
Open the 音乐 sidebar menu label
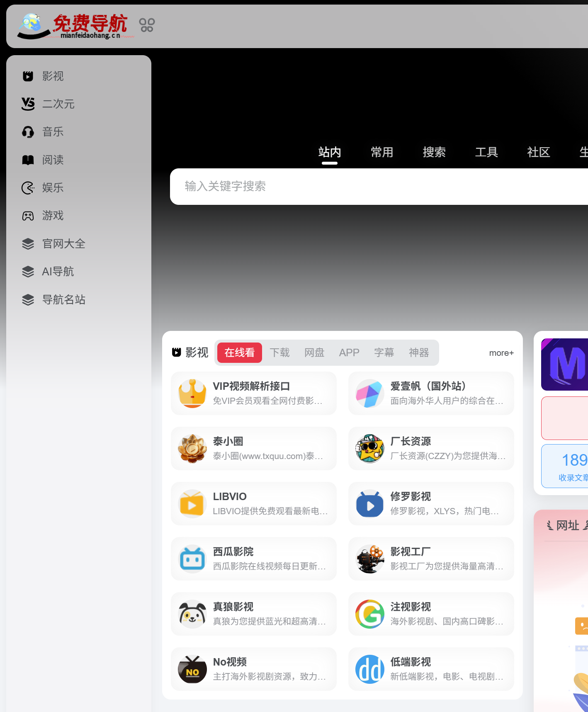[x=53, y=132]
